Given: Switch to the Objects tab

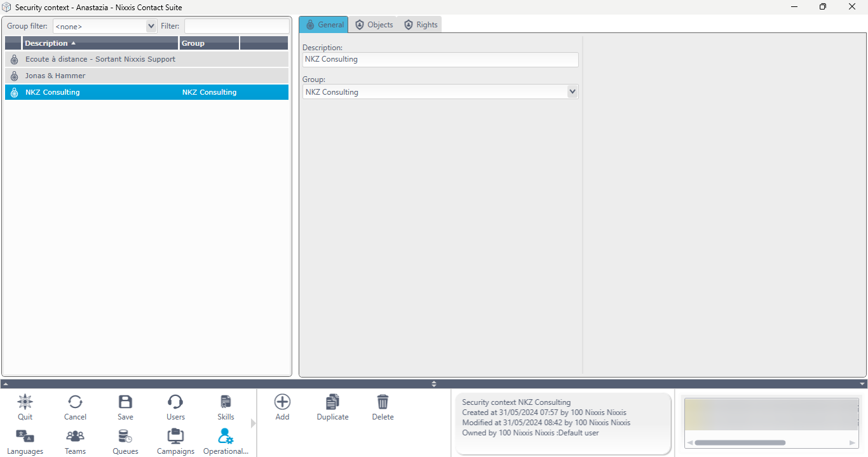Looking at the screenshot, I should tap(374, 25).
